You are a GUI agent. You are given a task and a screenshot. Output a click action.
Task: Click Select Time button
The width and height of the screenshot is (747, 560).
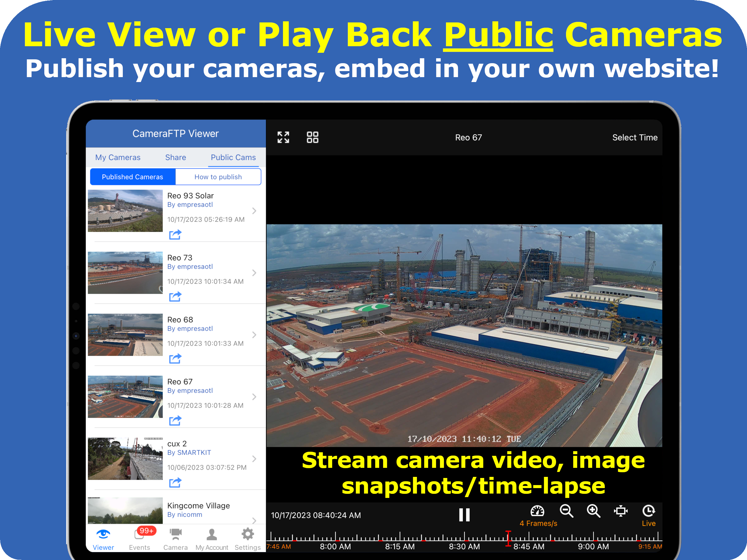click(x=635, y=138)
